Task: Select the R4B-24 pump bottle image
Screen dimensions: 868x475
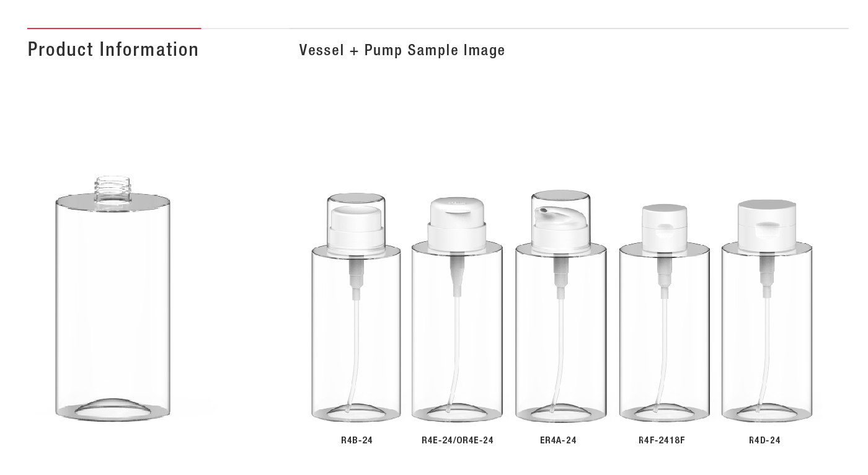Action: click(x=356, y=308)
